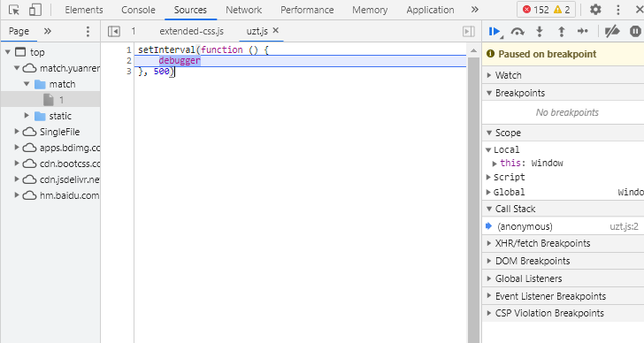Hide the navigator sidebar icon

tap(114, 31)
